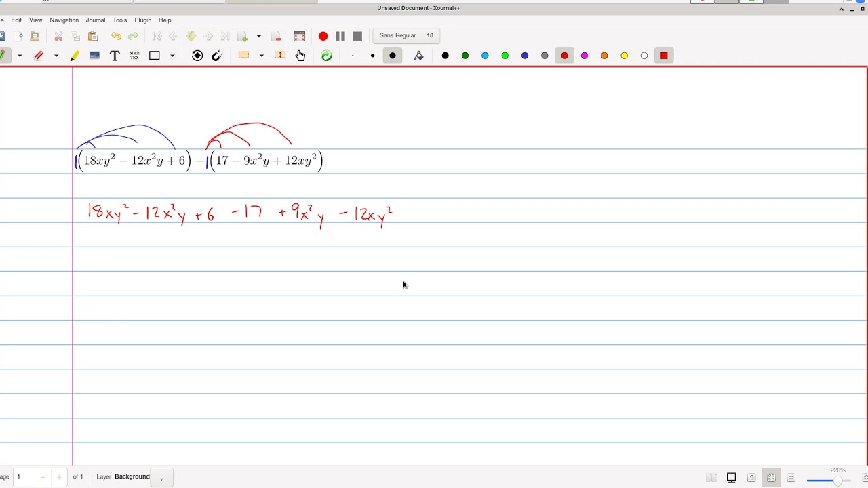
Task: Pick the black color swatch
Action: [446, 56]
